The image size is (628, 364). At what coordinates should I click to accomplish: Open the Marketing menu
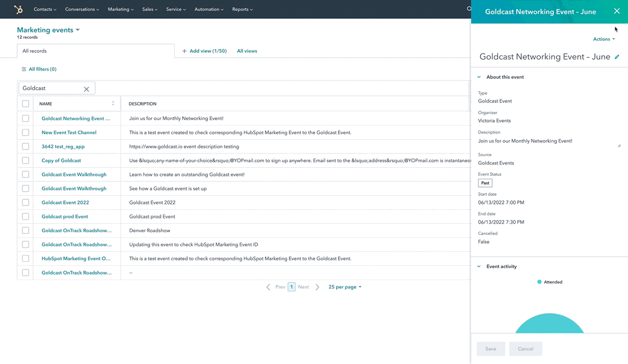[120, 9]
